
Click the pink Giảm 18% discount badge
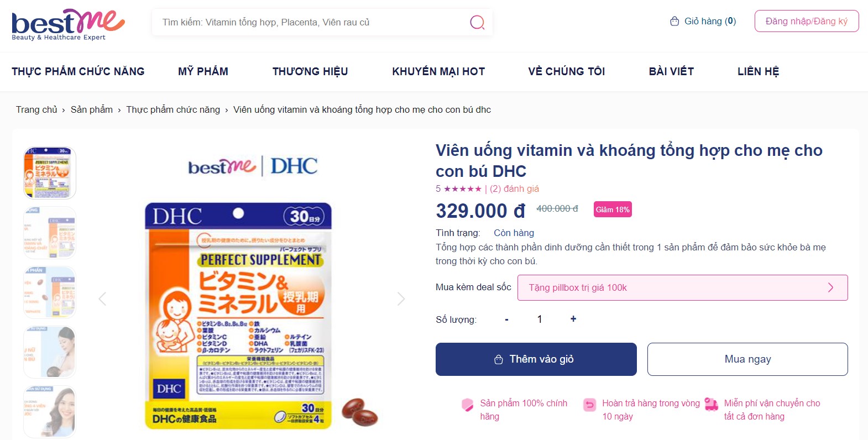[x=612, y=209]
